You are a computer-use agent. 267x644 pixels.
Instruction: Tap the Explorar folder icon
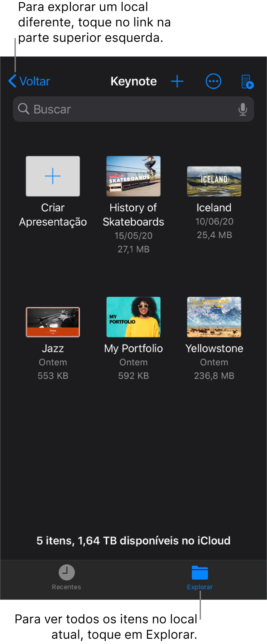tap(200, 572)
